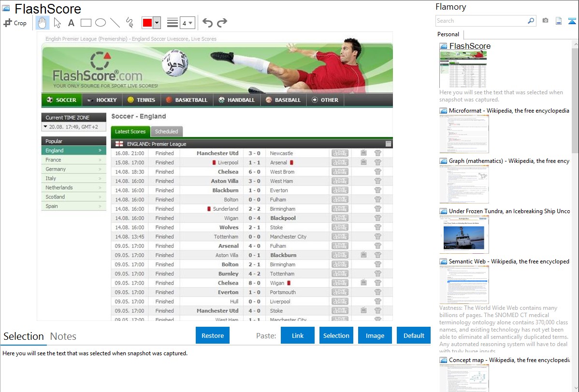The image size is (579, 392).
Task: Open the color dropdown arrow
Action: click(x=157, y=23)
